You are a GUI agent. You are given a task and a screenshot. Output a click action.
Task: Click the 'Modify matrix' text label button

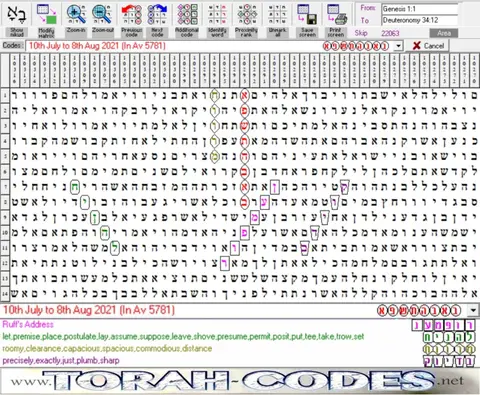click(46, 32)
